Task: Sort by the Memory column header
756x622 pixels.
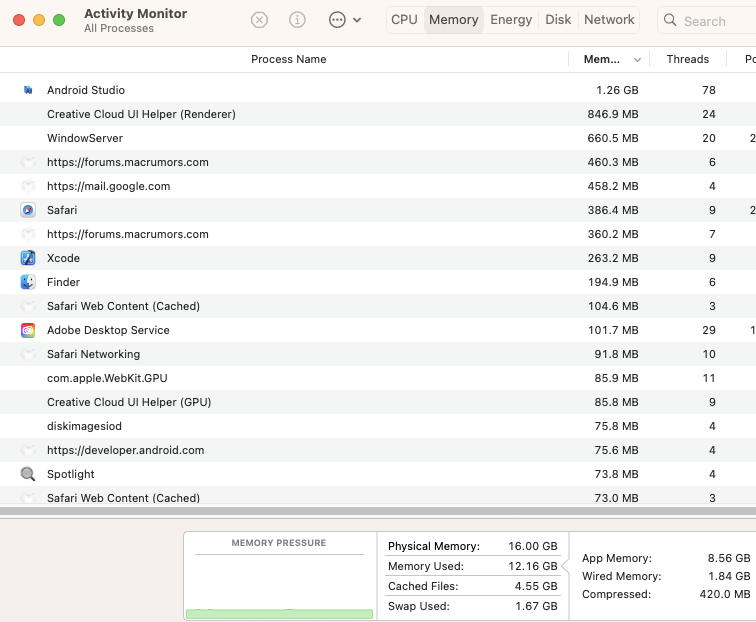Action: tap(602, 59)
